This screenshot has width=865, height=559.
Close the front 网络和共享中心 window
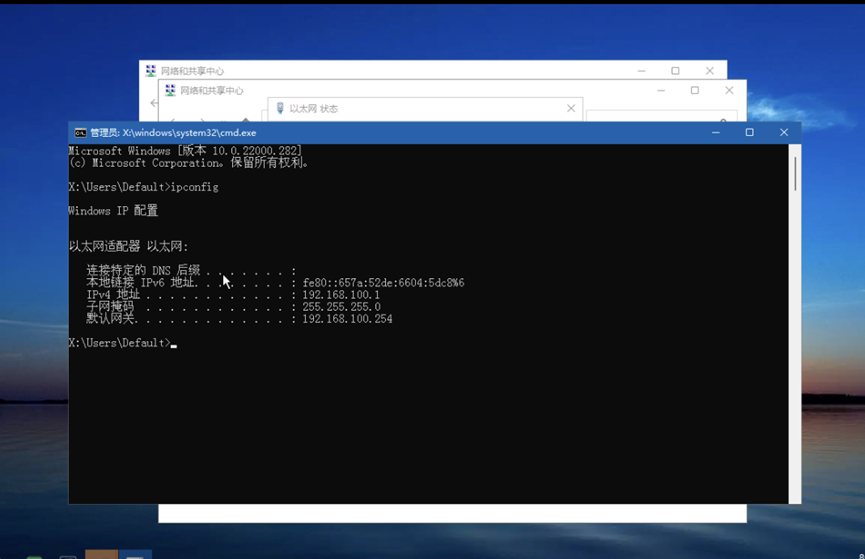pyautogui.click(x=729, y=90)
